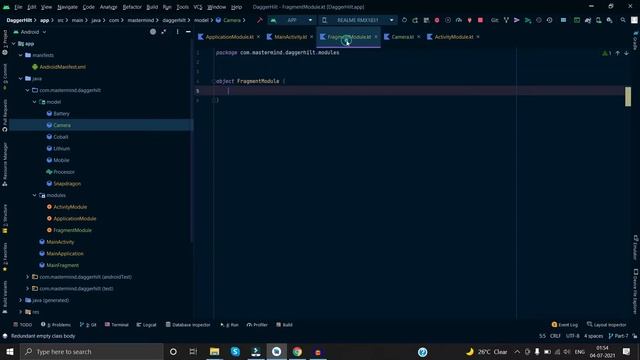
Task: Click the Part-7 Git branch widget
Action: (618, 336)
